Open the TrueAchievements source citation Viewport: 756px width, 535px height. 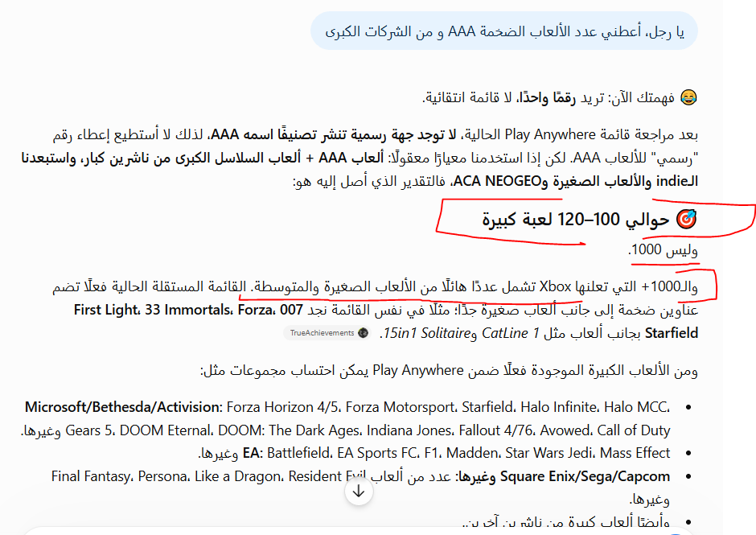[327, 333]
